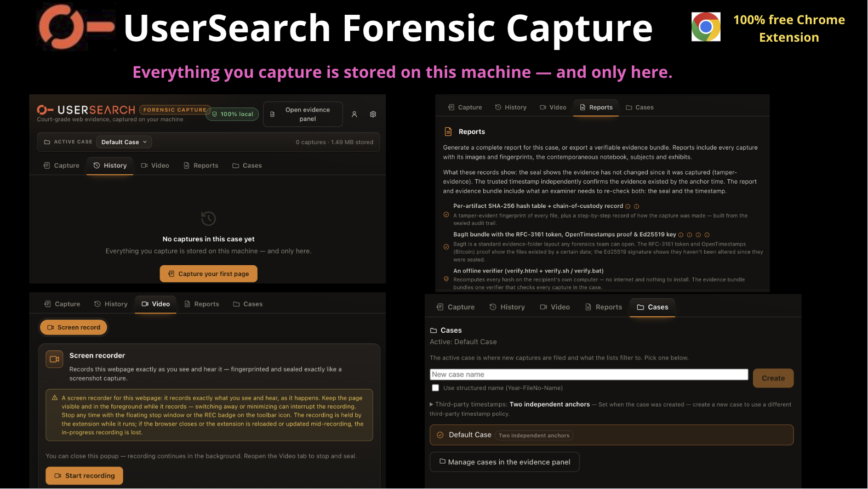Click the small USERSEARCH logo in the extension header
This screenshot has height=489, width=868.
[86, 110]
